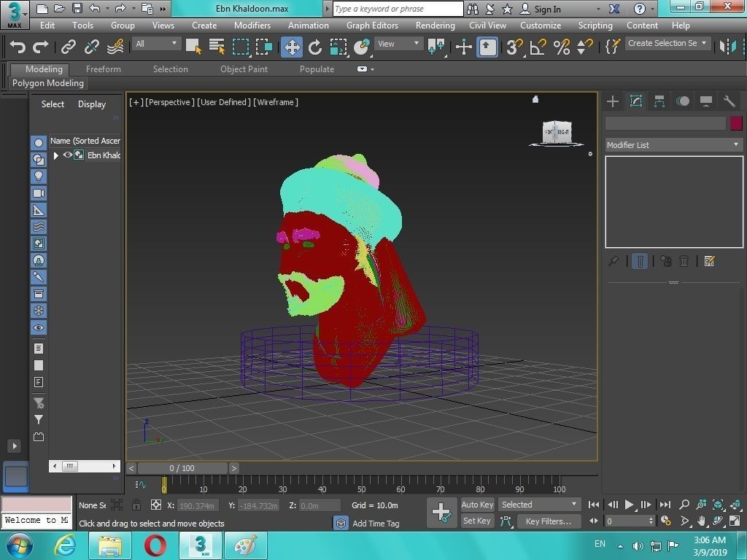Toggle Window/Crossing selection mode

click(x=263, y=47)
